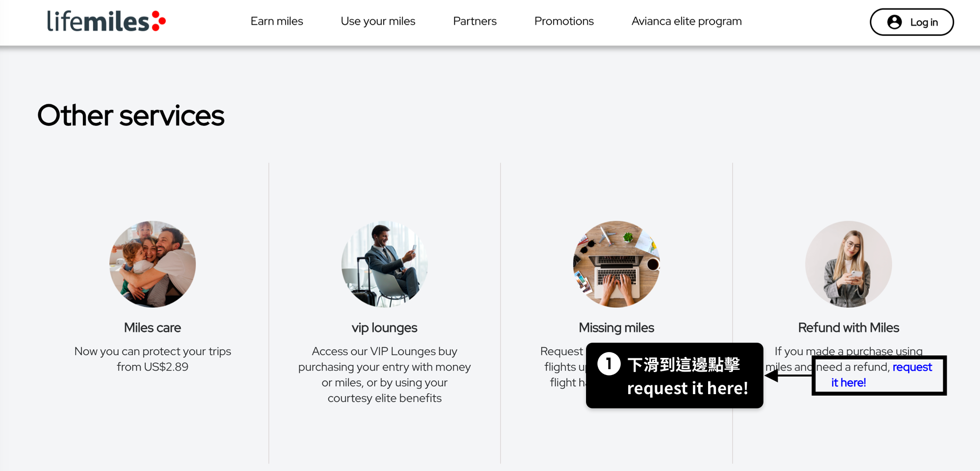980x471 pixels.
Task: Open Avianca elite program menu
Action: point(686,22)
